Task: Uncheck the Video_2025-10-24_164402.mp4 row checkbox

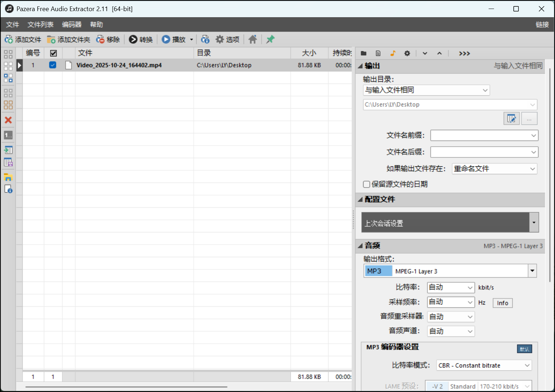Action: pyautogui.click(x=53, y=65)
